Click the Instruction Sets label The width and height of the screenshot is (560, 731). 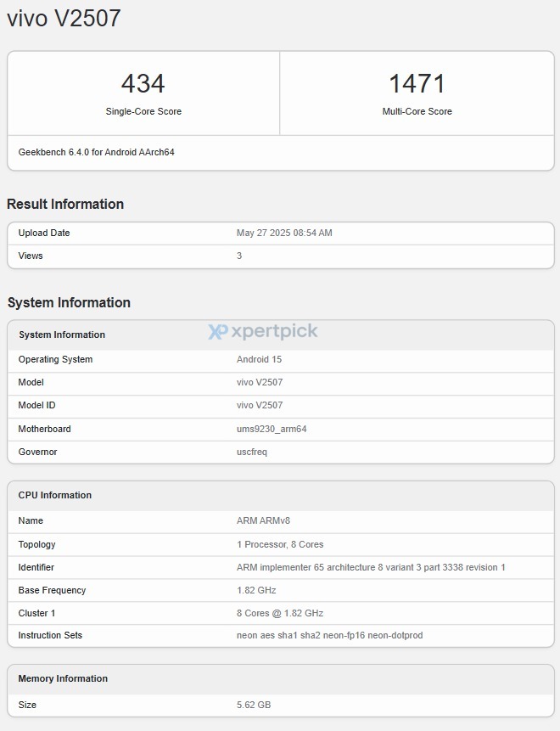(x=50, y=635)
